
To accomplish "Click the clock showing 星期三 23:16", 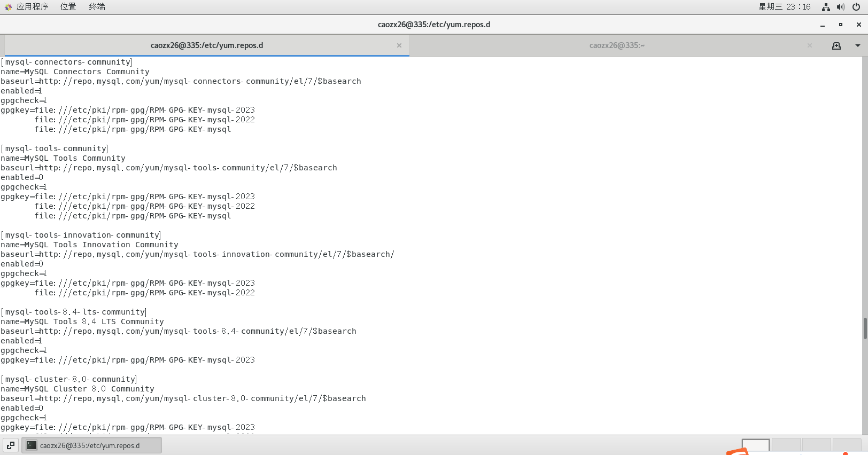I will coord(784,6).
